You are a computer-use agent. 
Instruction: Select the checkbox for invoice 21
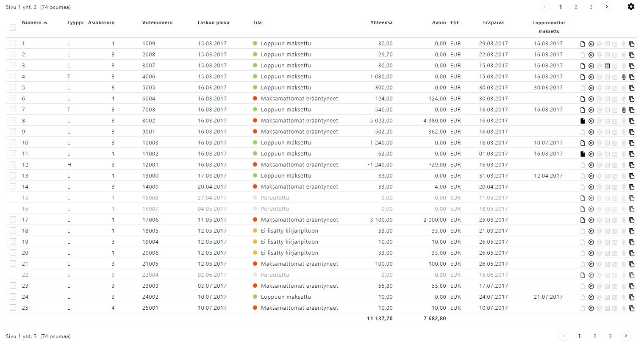[13, 264]
